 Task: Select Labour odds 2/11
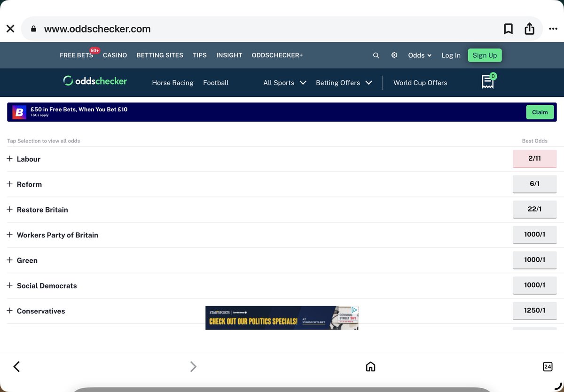pos(535,158)
